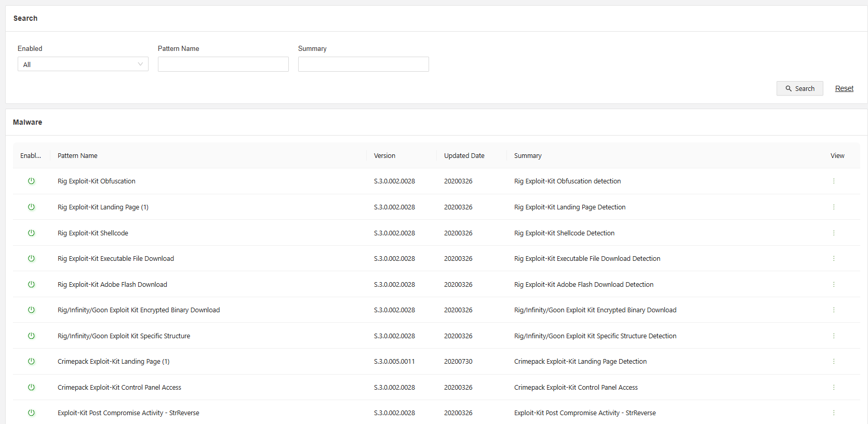
Task: Toggle enabled power icon for Rig Exploit-Kit Obfuscation
Action: coord(31,181)
